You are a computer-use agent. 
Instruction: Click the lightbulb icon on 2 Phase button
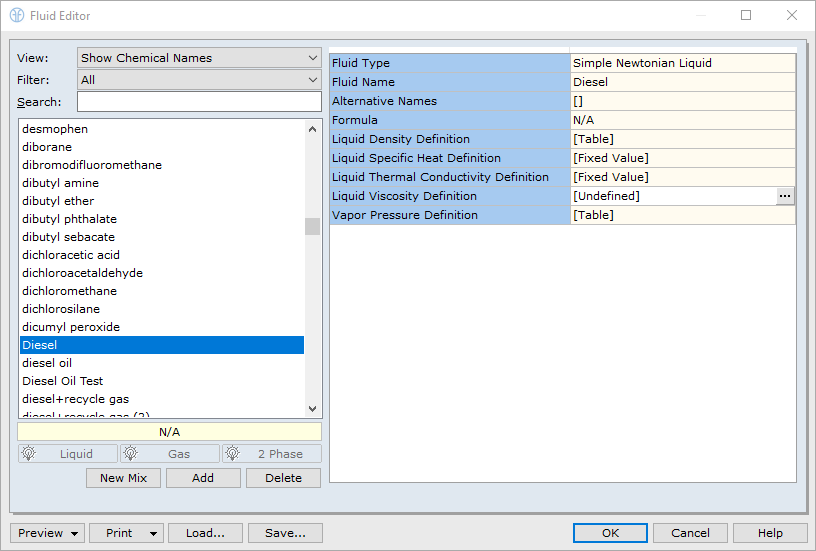pos(233,454)
